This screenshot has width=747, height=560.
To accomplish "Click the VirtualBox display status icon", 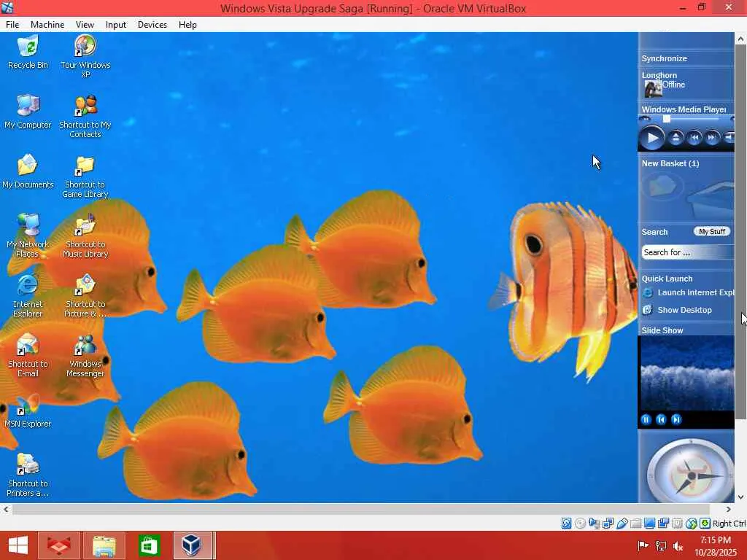I will pyautogui.click(x=649, y=524).
